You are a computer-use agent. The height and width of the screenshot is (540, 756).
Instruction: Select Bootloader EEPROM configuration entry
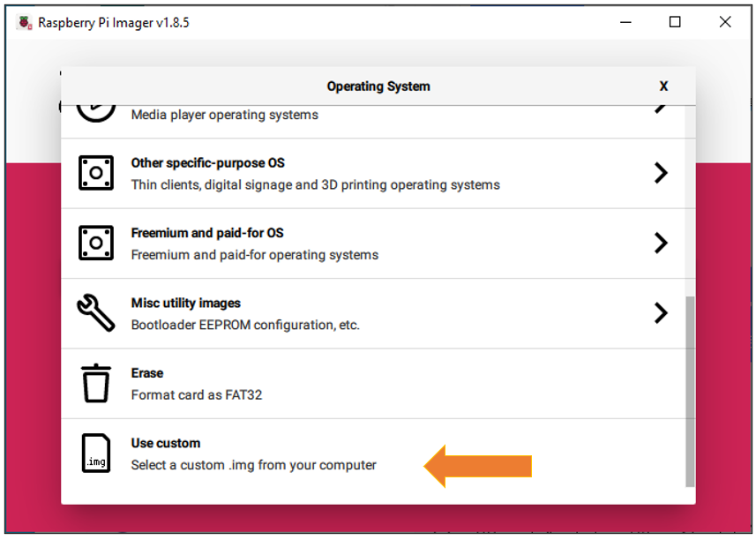pos(245,325)
